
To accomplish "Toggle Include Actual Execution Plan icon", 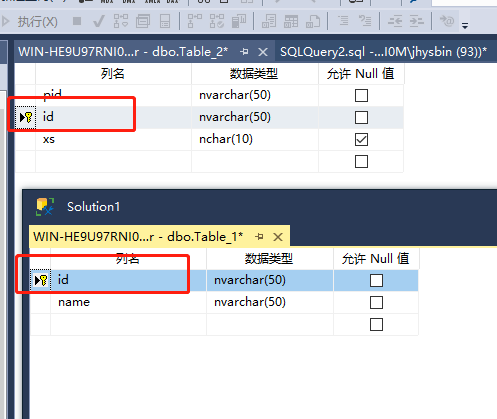I will point(195,21).
